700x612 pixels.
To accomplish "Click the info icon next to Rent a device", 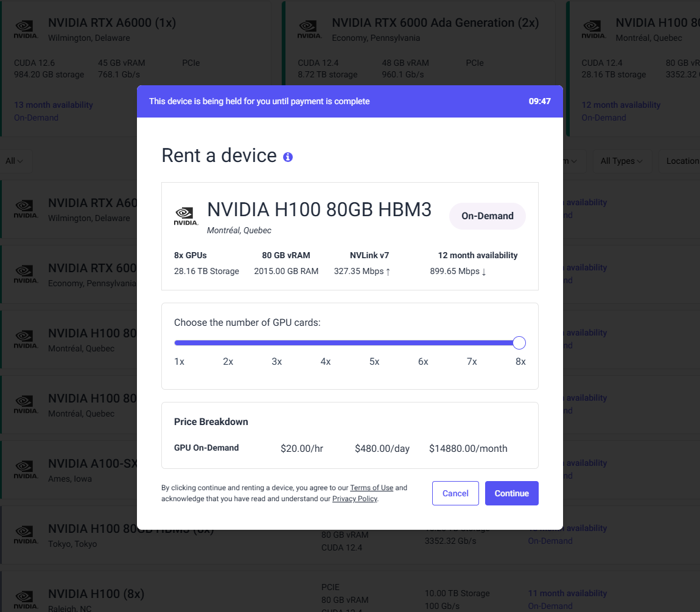I will click(x=288, y=157).
